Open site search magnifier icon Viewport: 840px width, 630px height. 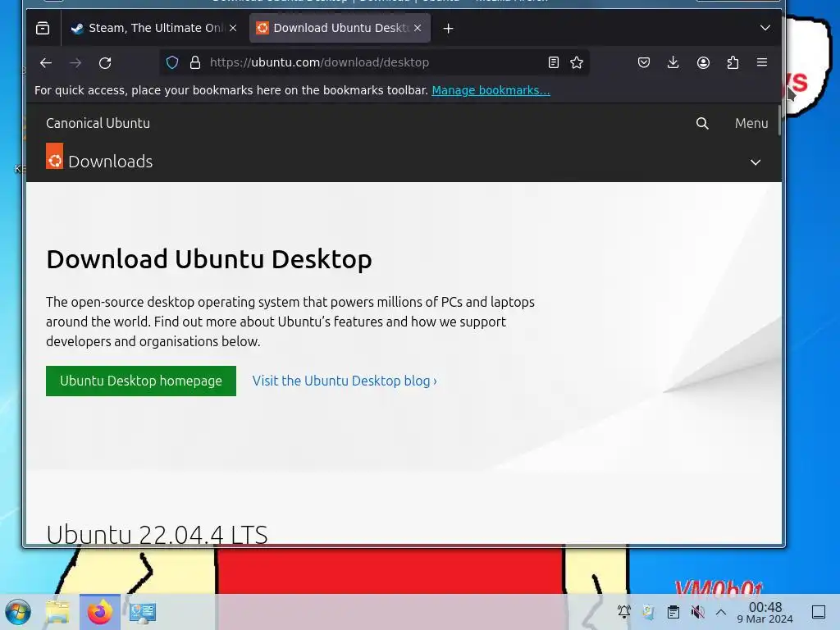(702, 123)
